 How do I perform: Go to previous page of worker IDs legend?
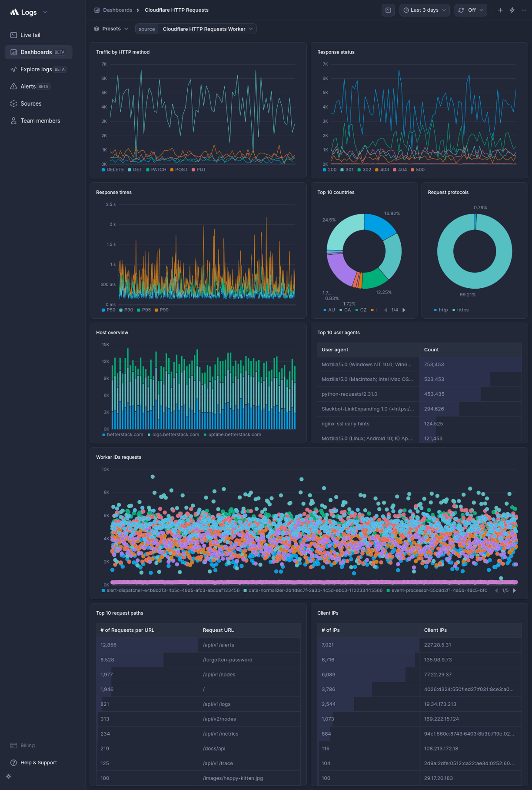pos(496,590)
